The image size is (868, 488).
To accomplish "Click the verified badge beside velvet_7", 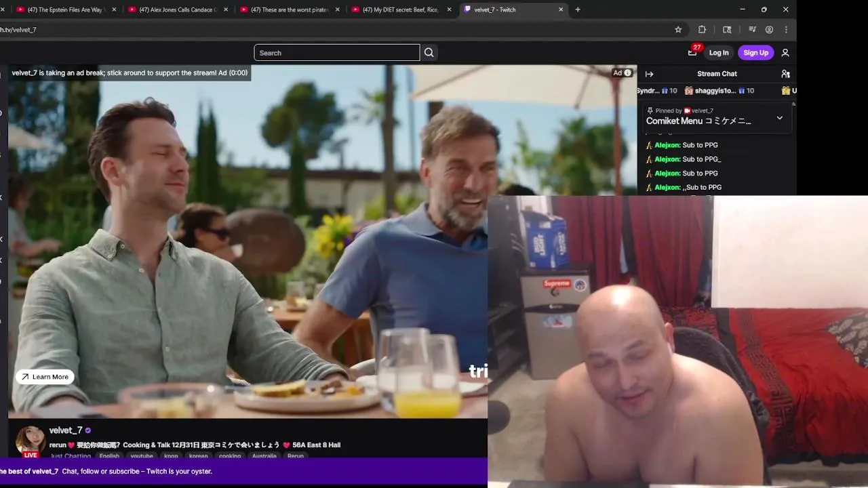I will 87,430.
